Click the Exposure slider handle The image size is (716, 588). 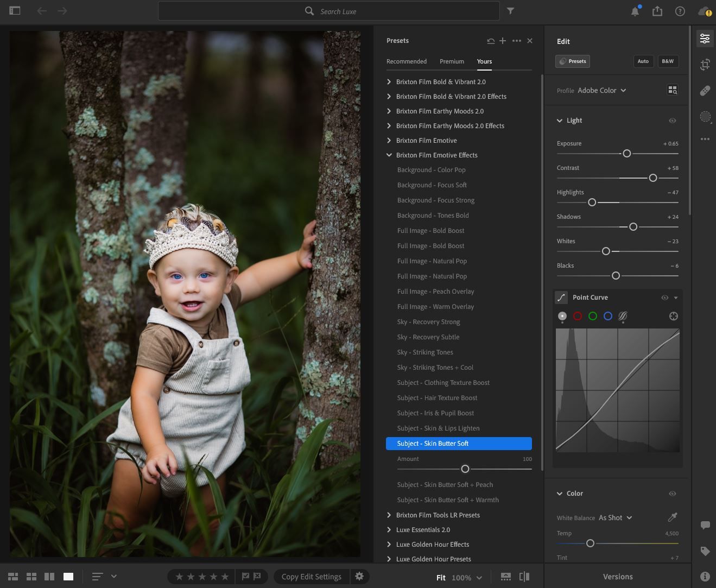click(626, 154)
